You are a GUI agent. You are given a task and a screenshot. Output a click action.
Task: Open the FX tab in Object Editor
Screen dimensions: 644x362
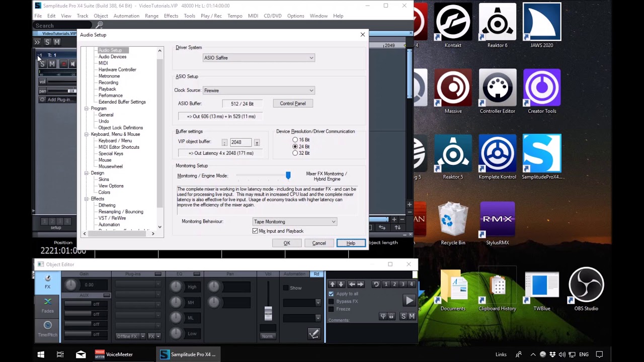click(47, 282)
